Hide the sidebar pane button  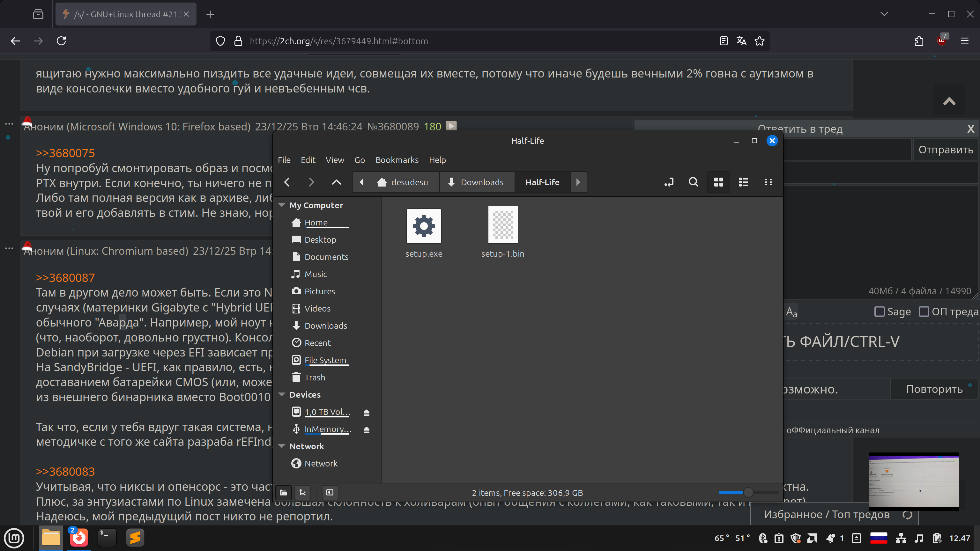pos(330,492)
